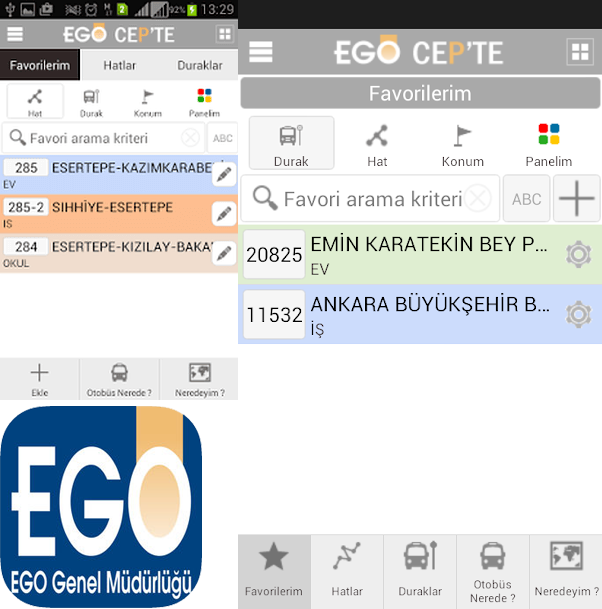This screenshot has width=602, height=609.
Task: Switch to Duraklar tab in left screen
Action: 200,65
